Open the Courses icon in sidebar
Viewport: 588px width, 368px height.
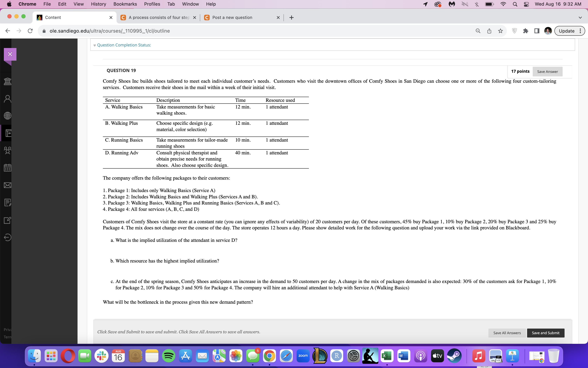click(x=8, y=133)
